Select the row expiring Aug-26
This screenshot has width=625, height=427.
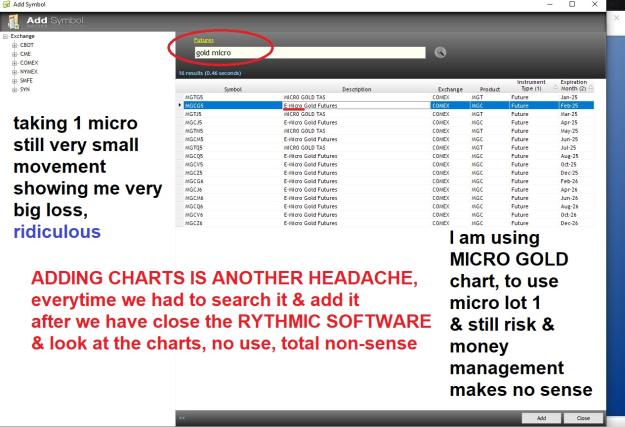point(385,206)
